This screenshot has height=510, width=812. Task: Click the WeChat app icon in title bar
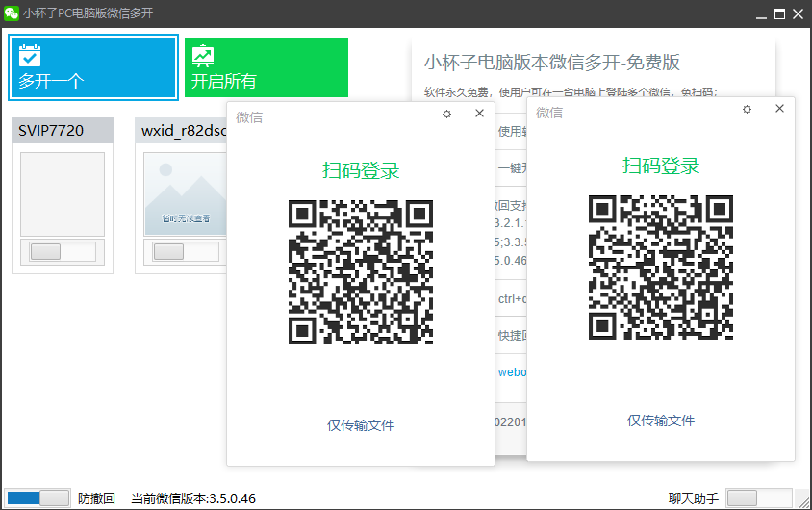[x=11, y=13]
